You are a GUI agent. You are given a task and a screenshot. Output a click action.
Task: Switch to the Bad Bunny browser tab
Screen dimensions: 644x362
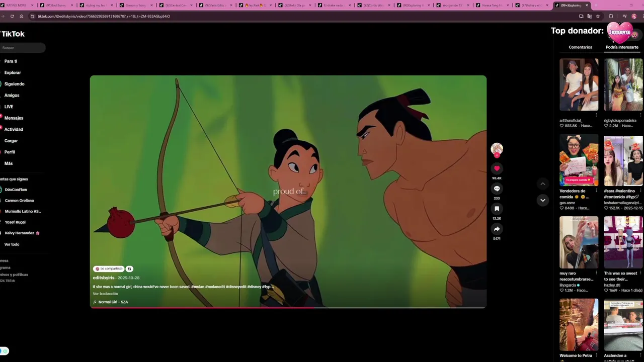tap(56, 5)
